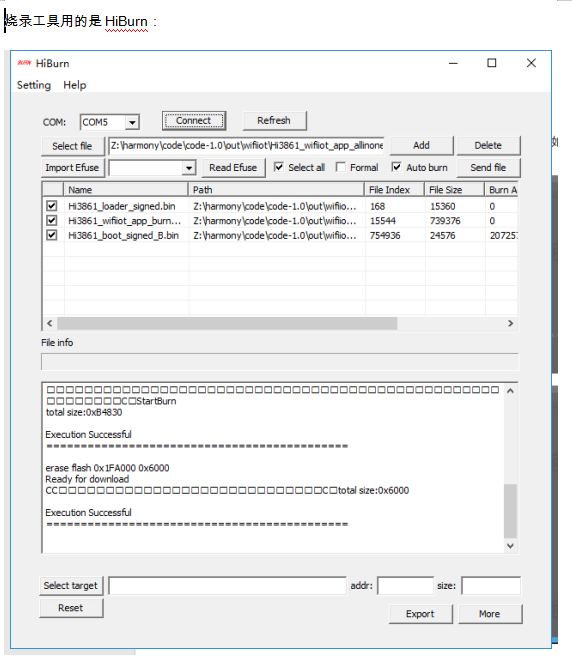Toggle the Auto burn checkbox
This screenshot has width=572, height=661.
point(396,167)
